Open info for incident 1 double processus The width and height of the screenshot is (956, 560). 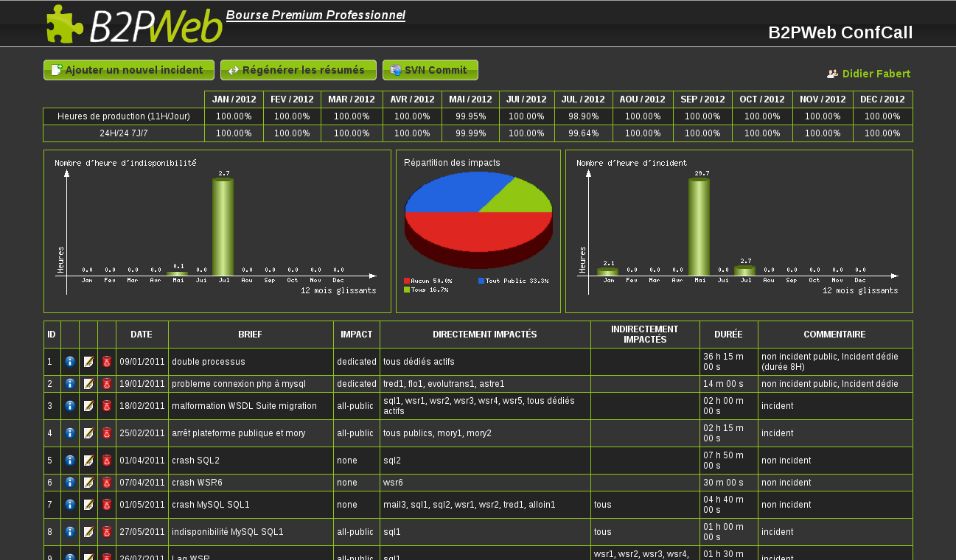70,362
